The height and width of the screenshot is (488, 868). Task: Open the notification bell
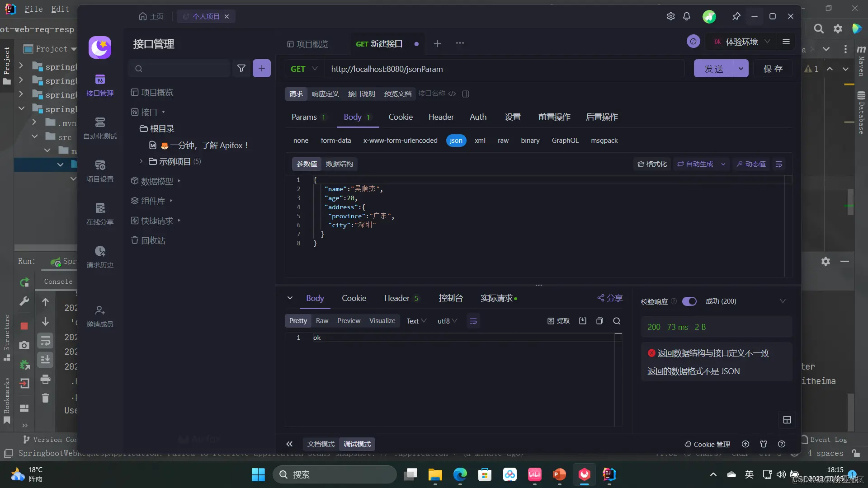coord(686,16)
